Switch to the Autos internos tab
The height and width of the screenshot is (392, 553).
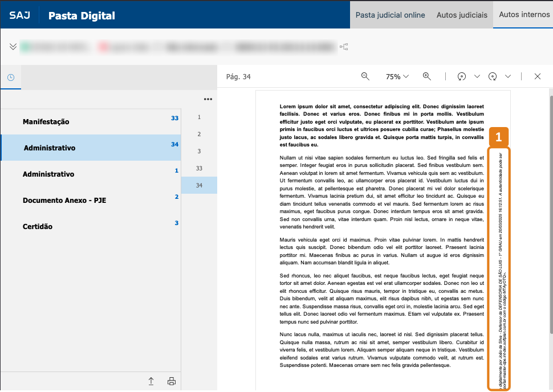(524, 14)
